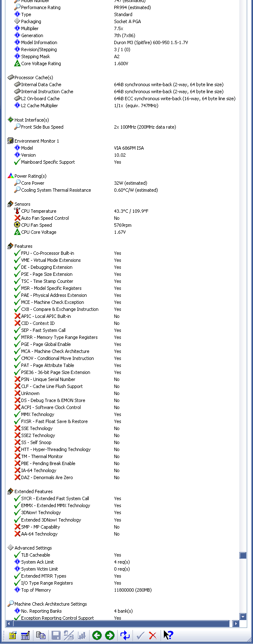
Task: Click the horizontal scrollbar right arrow
Action: point(236,624)
